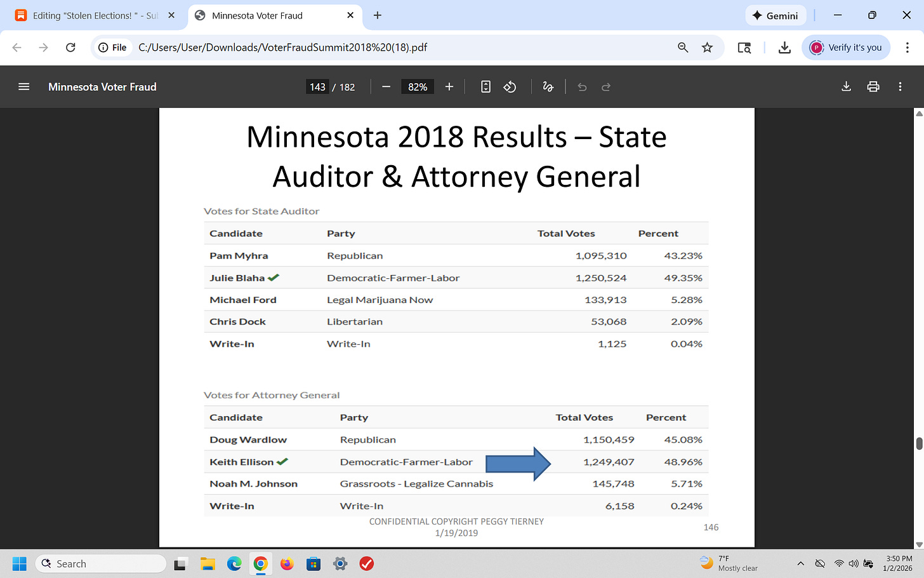Click Legal Marijuana Now party text
The image size is (924, 578).
pyautogui.click(x=379, y=300)
